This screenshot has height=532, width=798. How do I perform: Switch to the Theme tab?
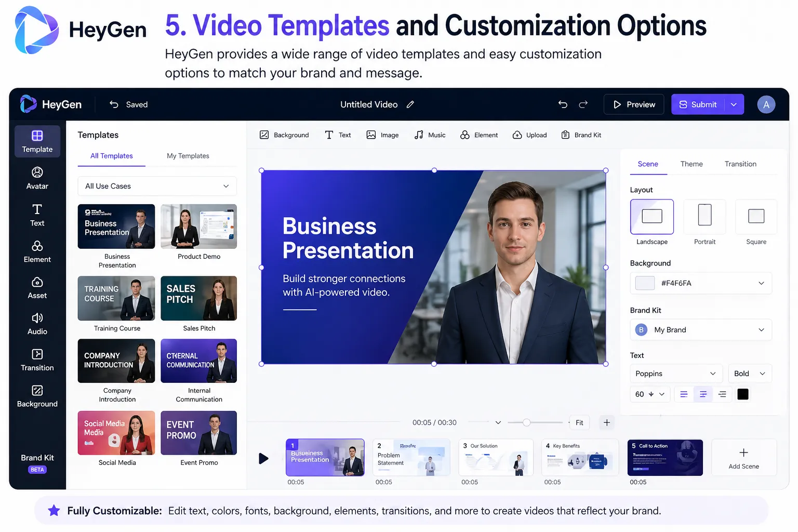click(691, 164)
